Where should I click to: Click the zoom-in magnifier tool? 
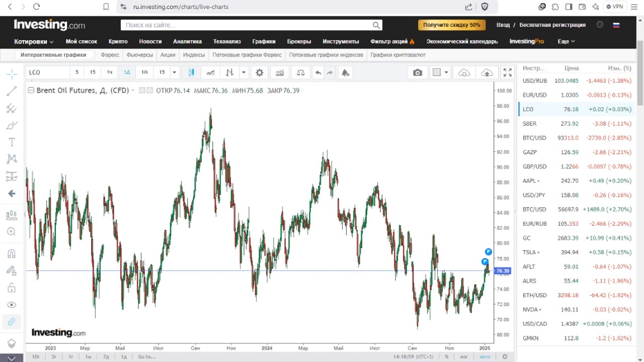12,232
